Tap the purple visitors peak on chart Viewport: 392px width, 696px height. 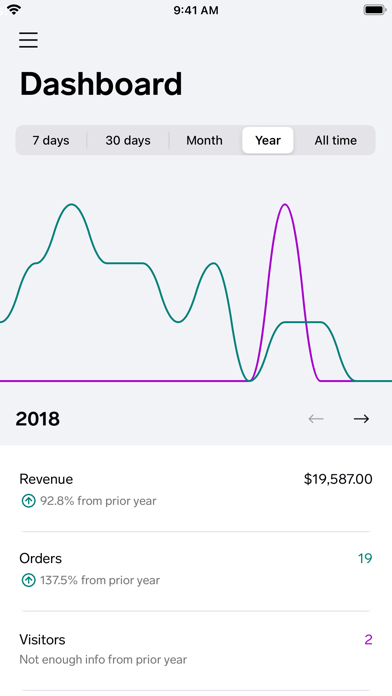[285, 205]
